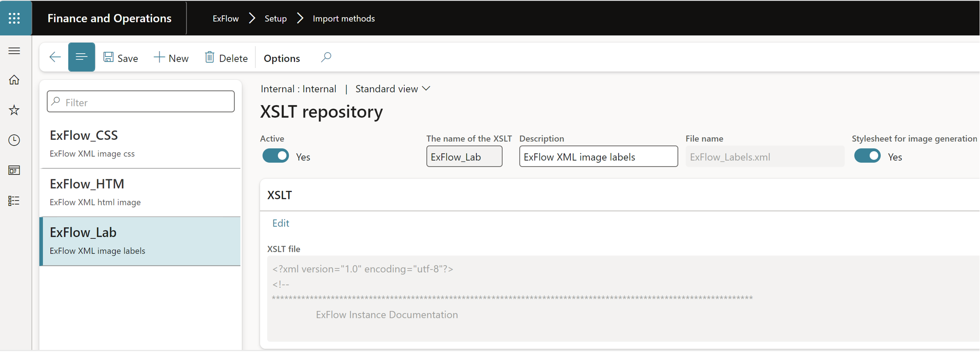Viewport: 980px width, 352px height.
Task: Click the Edit link
Action: point(281,223)
